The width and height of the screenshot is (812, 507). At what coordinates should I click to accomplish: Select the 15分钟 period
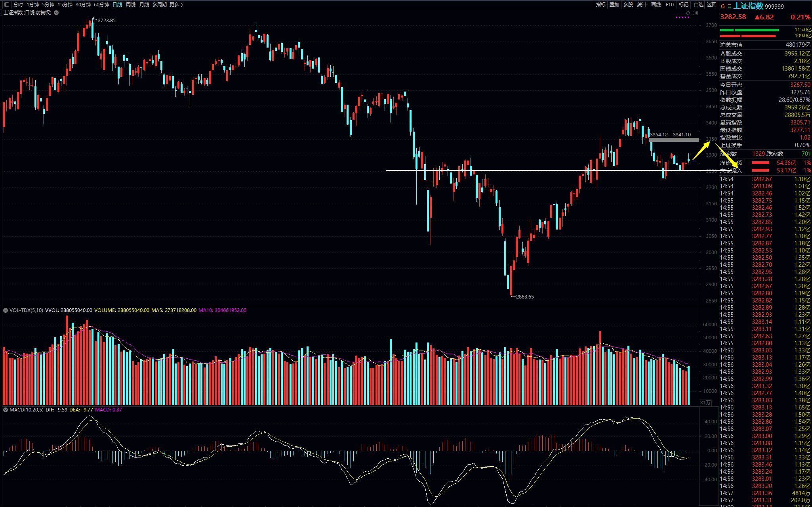65,5
